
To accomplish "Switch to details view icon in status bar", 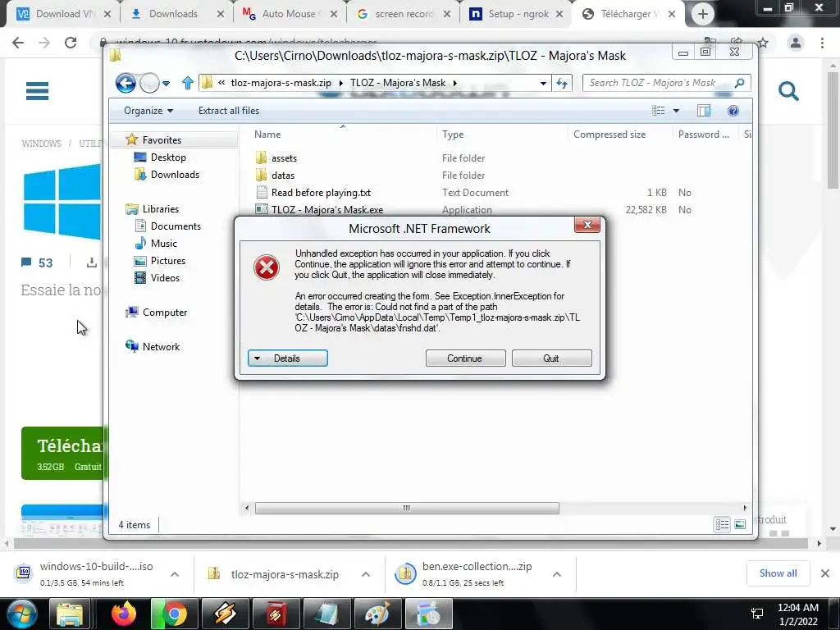I will pyautogui.click(x=722, y=525).
